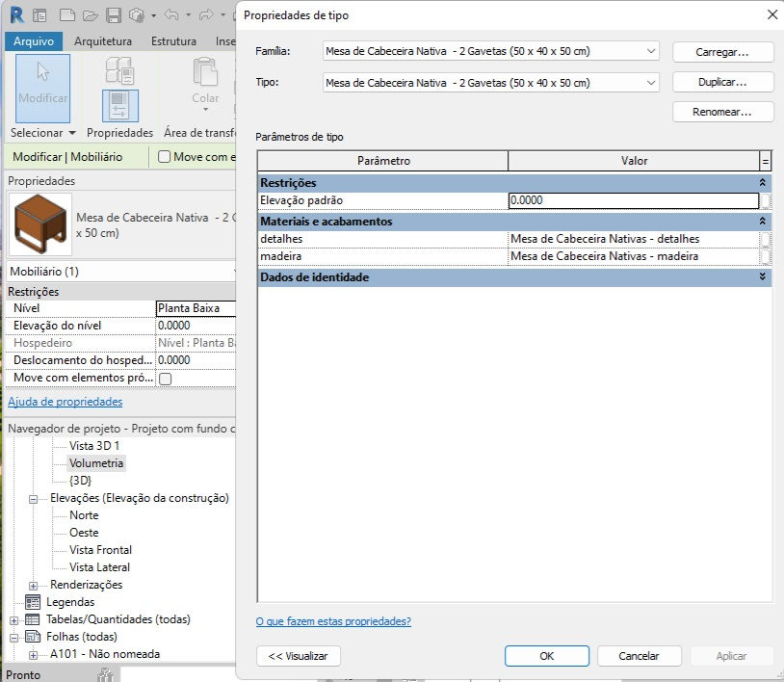Select the Modificar cursor tool

42,89
